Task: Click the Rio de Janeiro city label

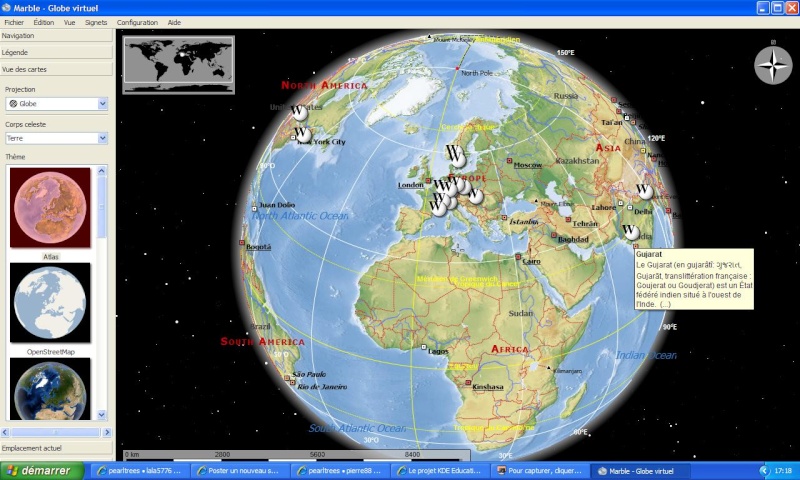Action: pos(322,387)
